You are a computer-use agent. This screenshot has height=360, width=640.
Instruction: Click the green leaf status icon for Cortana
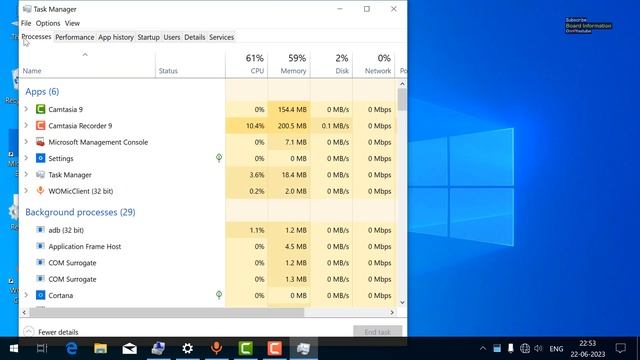219,295
